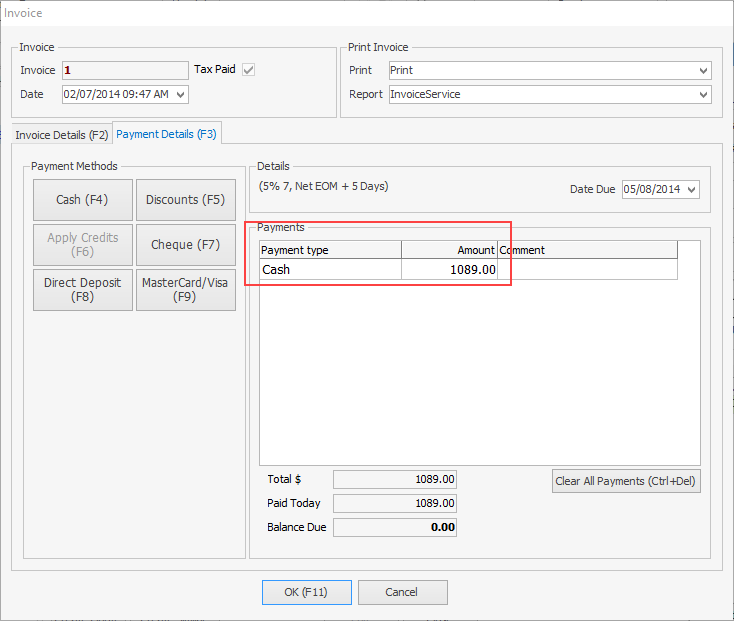
Task: Expand the Date Due calendar dropdown
Action: (692, 190)
